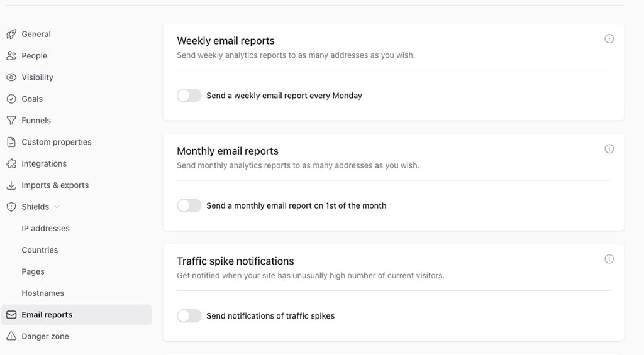Go to Imports & exports settings

pos(55,185)
